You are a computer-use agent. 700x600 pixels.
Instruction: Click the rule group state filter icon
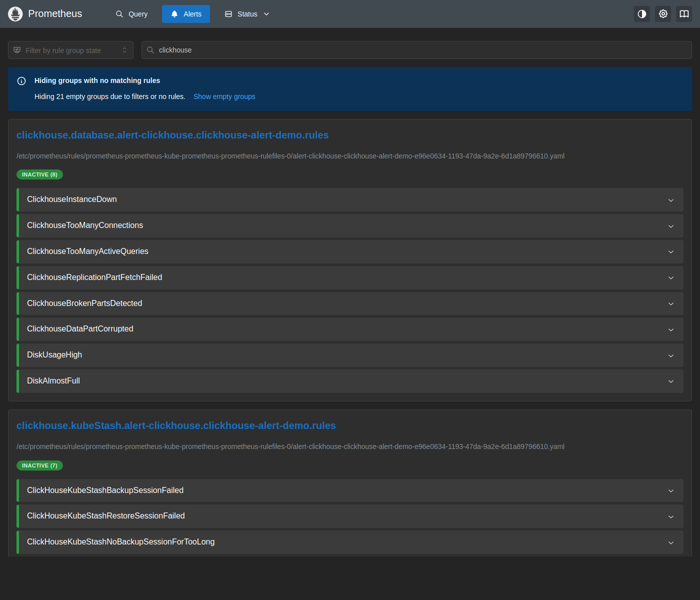17,50
